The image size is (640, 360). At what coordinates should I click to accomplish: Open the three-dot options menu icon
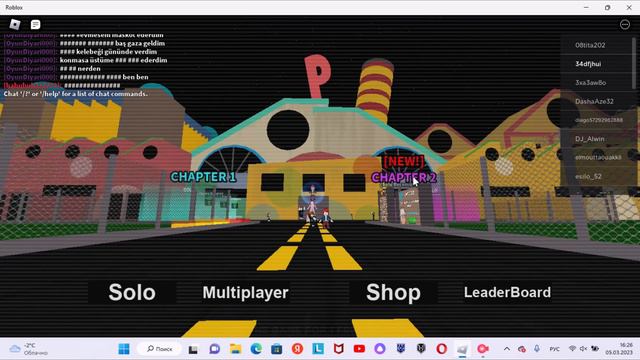(624, 24)
